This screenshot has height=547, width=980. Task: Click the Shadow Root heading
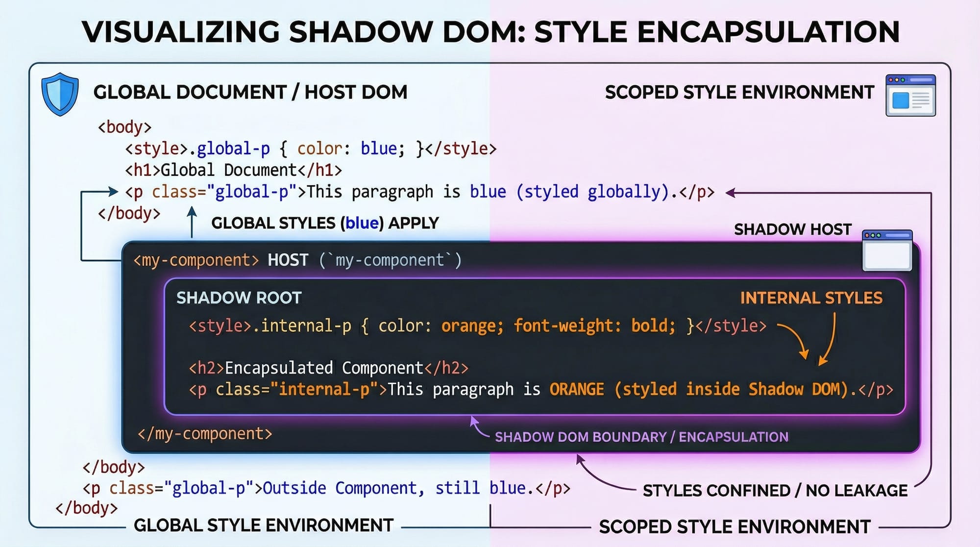click(239, 298)
